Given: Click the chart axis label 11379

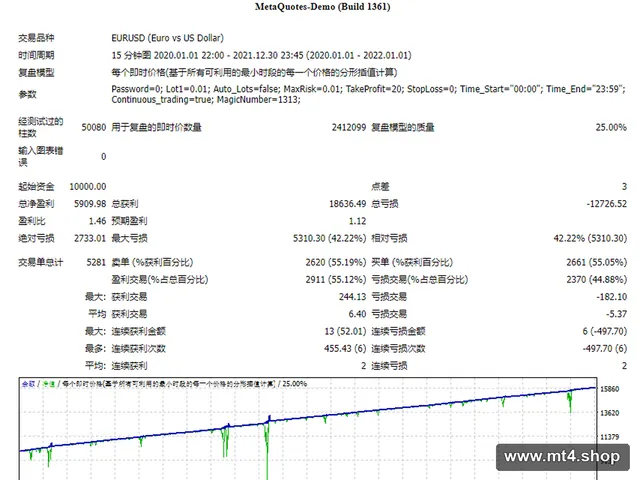Looking at the screenshot, I should tap(609, 437).
